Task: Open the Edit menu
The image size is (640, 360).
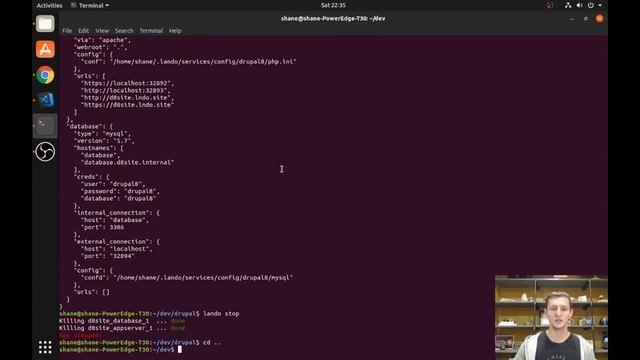Action: pyautogui.click(x=84, y=31)
